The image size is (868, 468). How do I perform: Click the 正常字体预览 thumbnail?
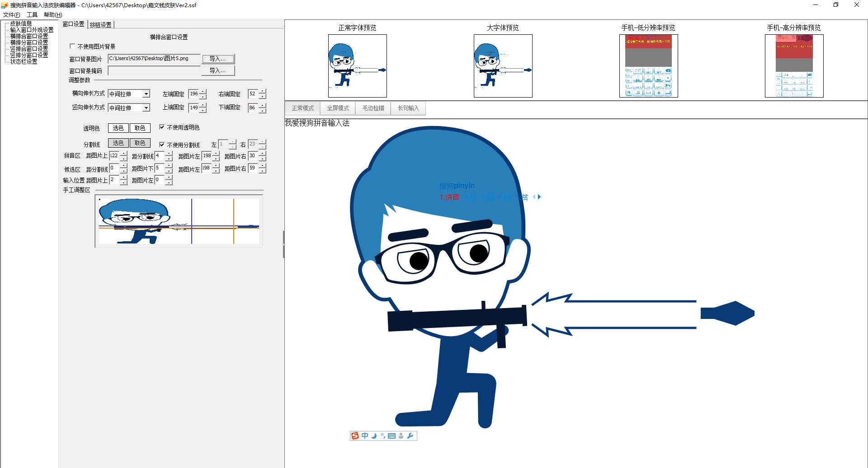[x=358, y=66]
